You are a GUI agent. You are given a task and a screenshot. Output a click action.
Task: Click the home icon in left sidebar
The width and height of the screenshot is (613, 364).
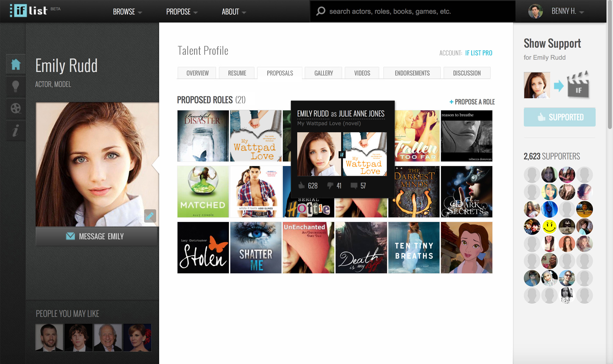pos(16,64)
